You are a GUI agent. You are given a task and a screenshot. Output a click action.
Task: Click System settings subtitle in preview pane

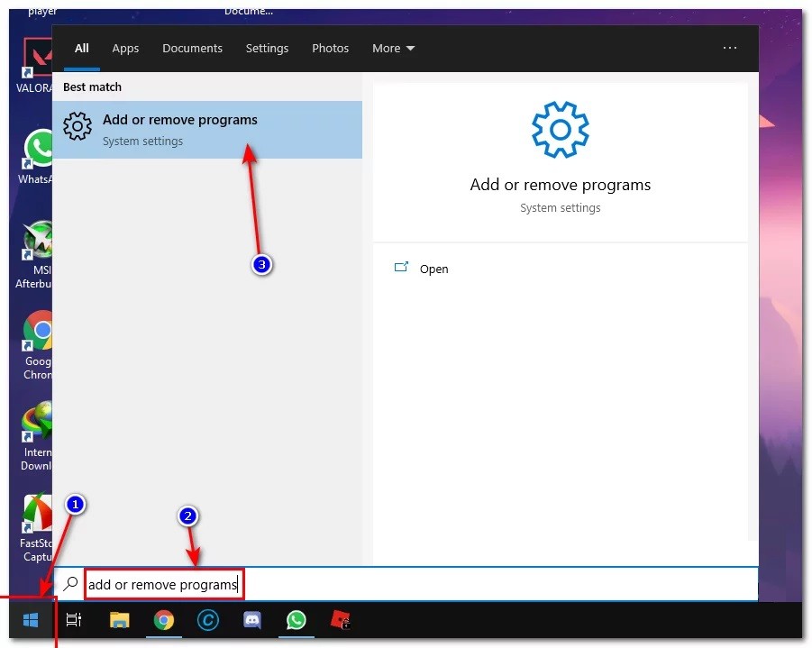[x=561, y=207]
